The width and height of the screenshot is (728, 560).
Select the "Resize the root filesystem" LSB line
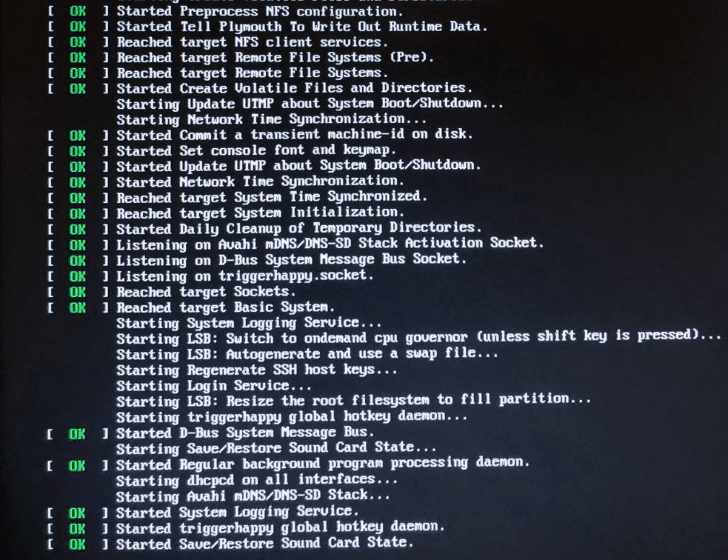(x=354, y=400)
